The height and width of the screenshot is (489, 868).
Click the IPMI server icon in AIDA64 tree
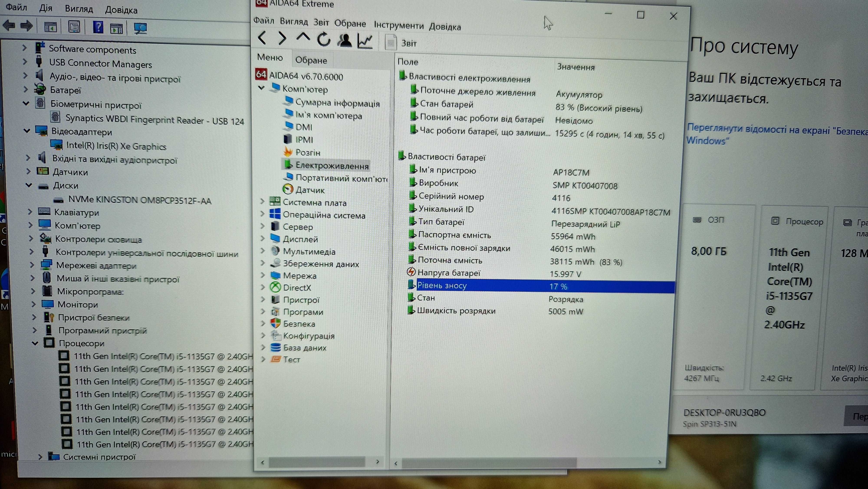click(288, 139)
